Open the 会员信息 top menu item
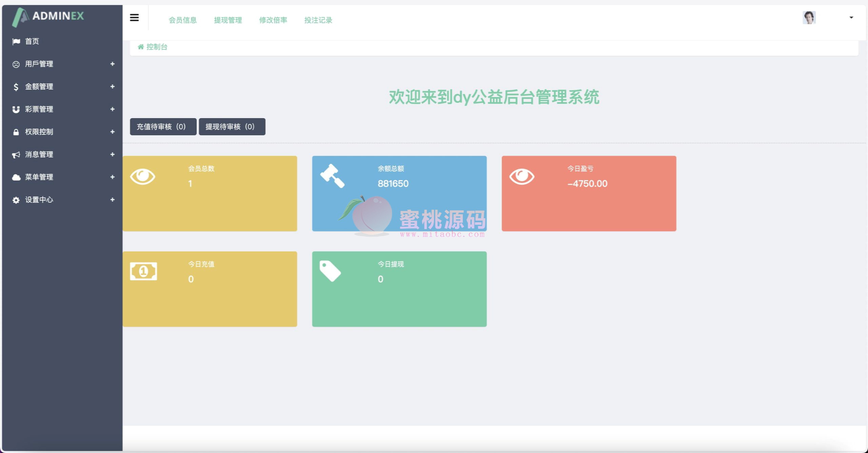This screenshot has height=453, width=868. click(x=183, y=20)
